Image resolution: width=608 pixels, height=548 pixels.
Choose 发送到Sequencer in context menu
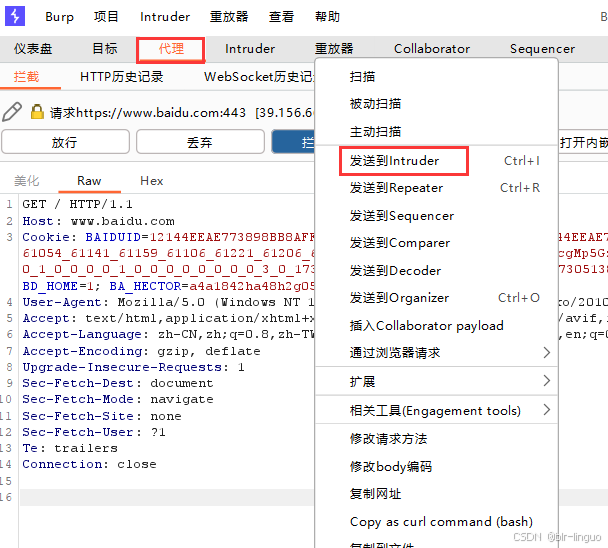point(436,215)
